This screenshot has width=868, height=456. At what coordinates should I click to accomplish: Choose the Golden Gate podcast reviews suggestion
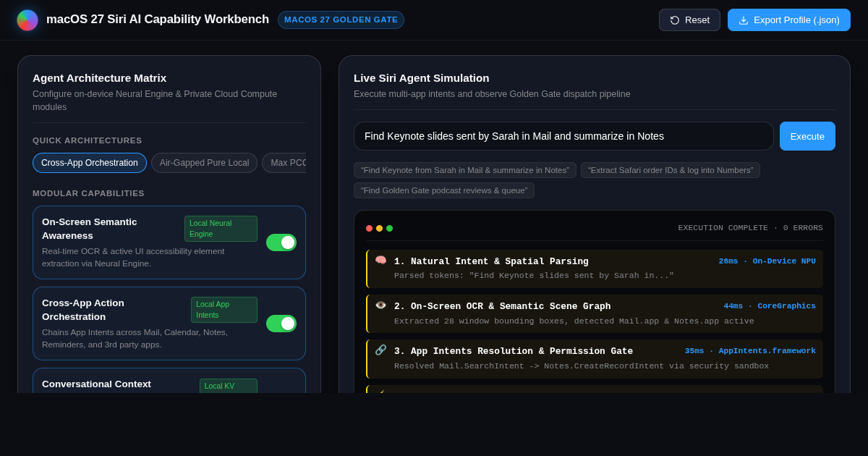444,190
